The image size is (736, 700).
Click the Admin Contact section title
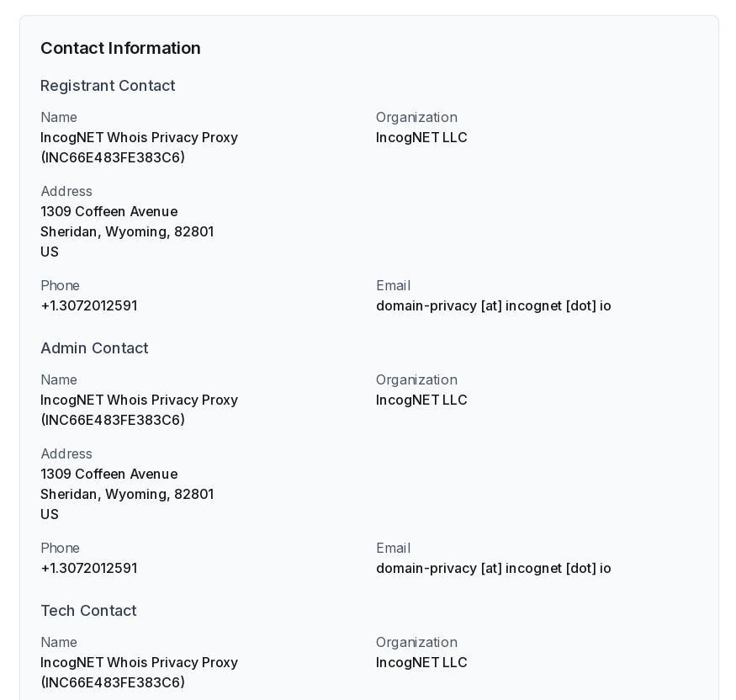(x=94, y=347)
